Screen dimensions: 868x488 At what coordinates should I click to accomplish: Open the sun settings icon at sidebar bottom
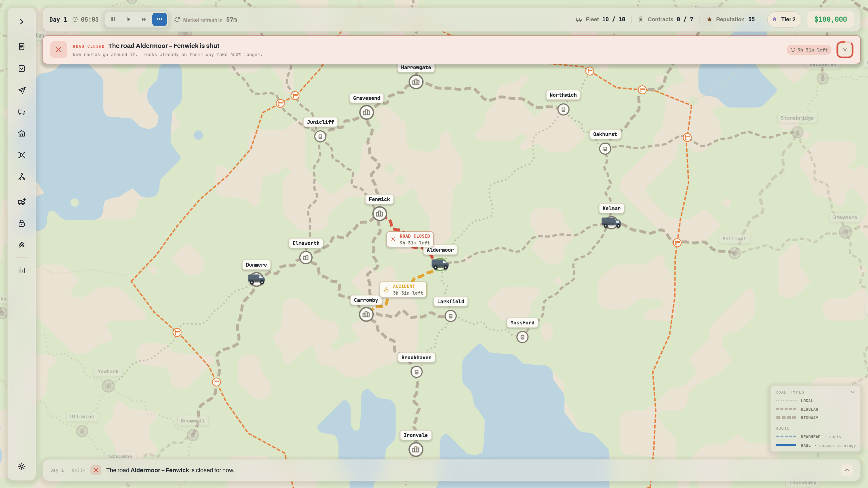click(21, 467)
